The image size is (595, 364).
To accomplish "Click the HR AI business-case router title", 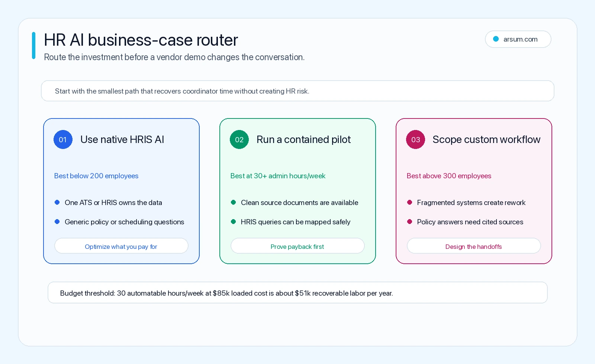I will (x=141, y=40).
